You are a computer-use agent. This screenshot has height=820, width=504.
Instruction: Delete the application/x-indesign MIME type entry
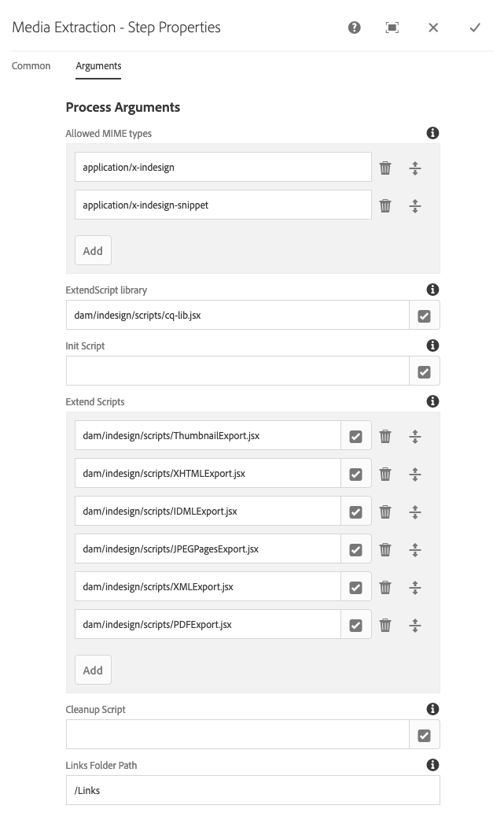coord(385,168)
